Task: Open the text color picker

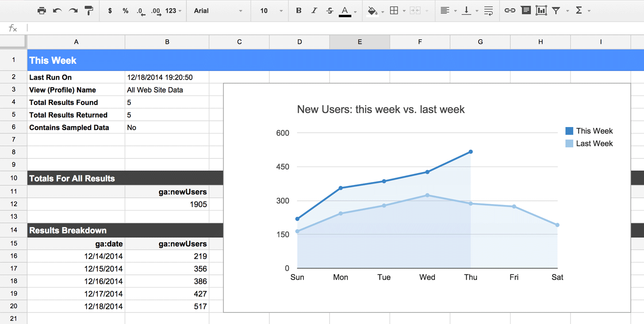Action: (345, 10)
